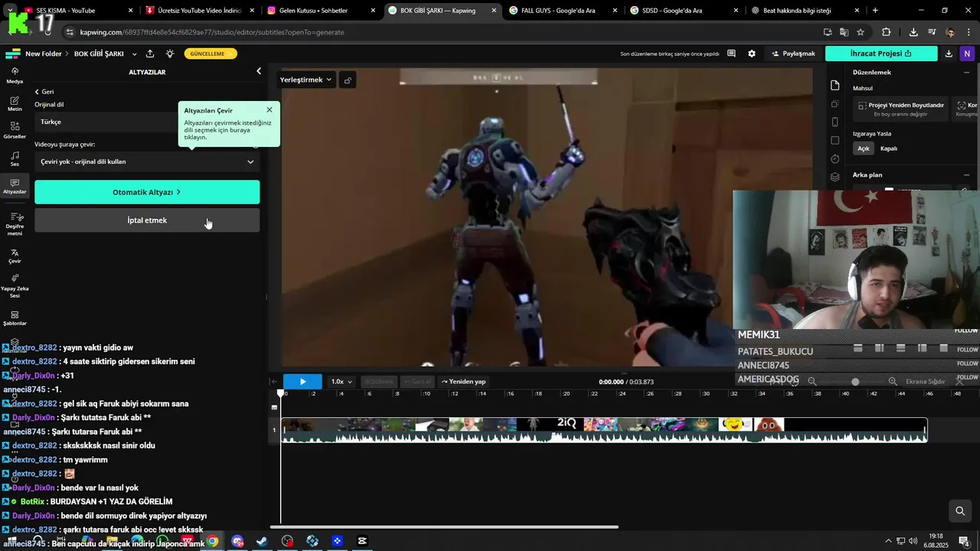Viewport: 980px width, 551px height.
Task: Select the Altyazılar subtitles panel
Action: click(15, 187)
